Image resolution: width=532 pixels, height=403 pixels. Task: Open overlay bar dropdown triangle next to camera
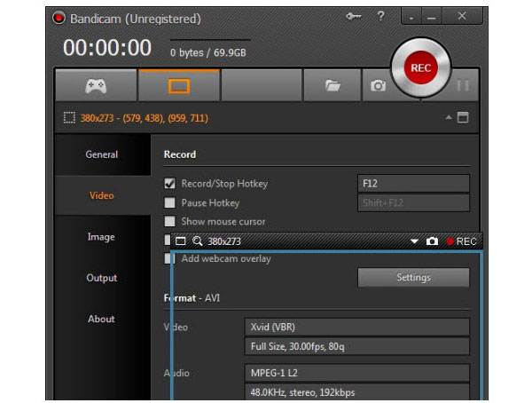414,241
